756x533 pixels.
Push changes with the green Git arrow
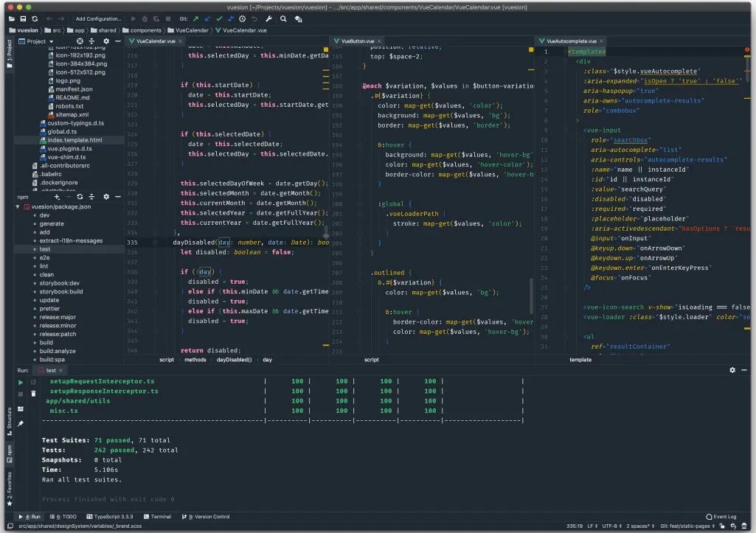point(195,18)
